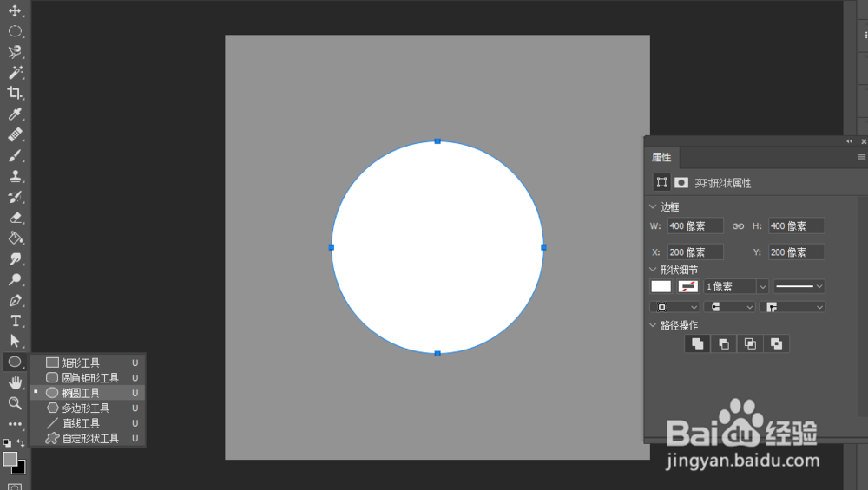
Task: Select the Zoom tool
Action: (x=15, y=403)
